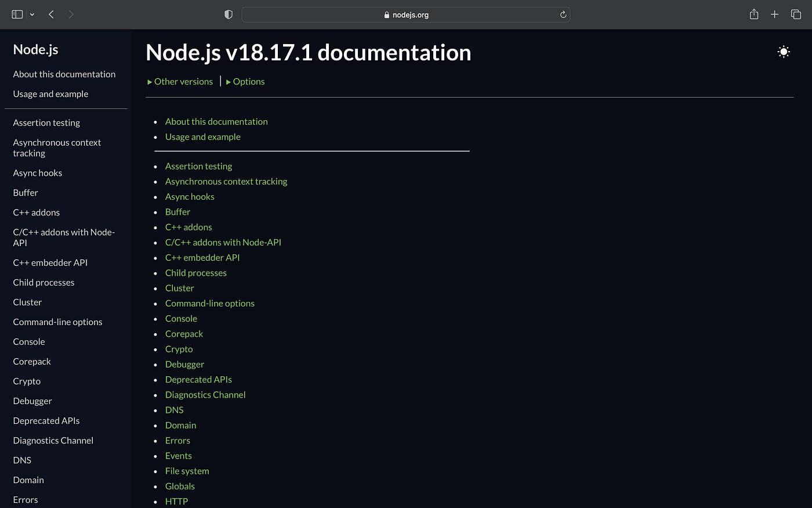Expand the Options disclosure

tap(245, 82)
